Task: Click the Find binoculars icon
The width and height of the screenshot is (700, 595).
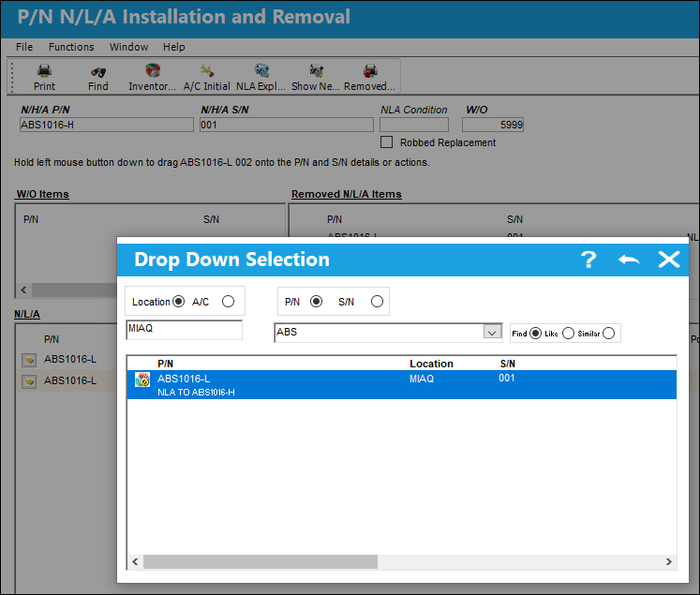Action: 97,72
